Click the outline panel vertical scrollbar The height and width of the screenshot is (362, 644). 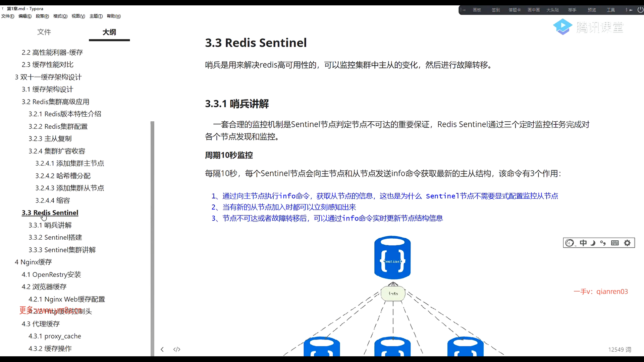point(152,235)
